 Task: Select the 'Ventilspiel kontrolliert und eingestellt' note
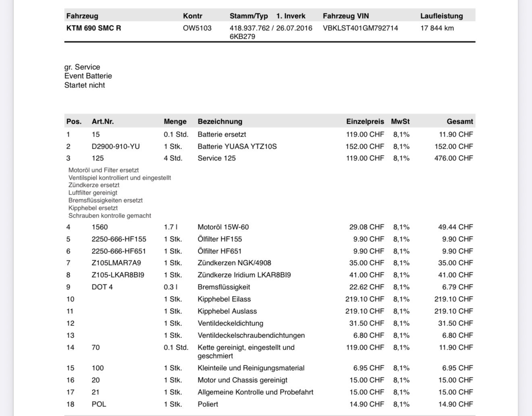click(120, 178)
